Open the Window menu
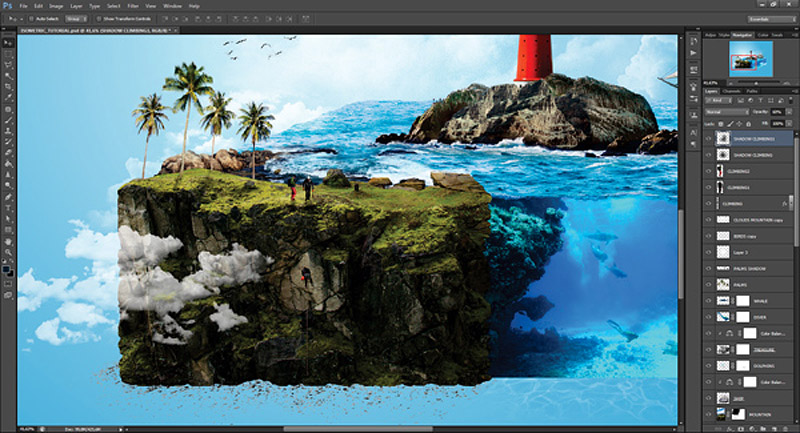The width and height of the screenshot is (800, 433). (x=172, y=6)
